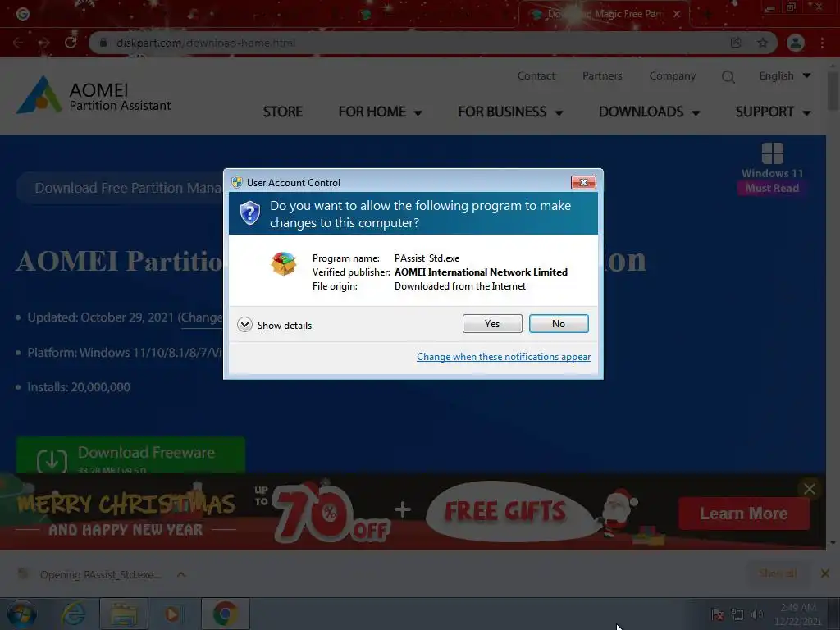
Task: Click the PAssist installer box icon
Action: point(283,264)
